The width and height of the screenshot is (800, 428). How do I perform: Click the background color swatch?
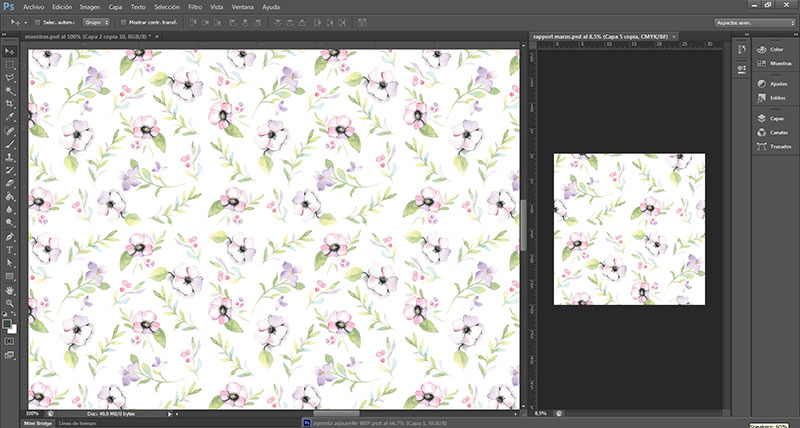pos(13,330)
